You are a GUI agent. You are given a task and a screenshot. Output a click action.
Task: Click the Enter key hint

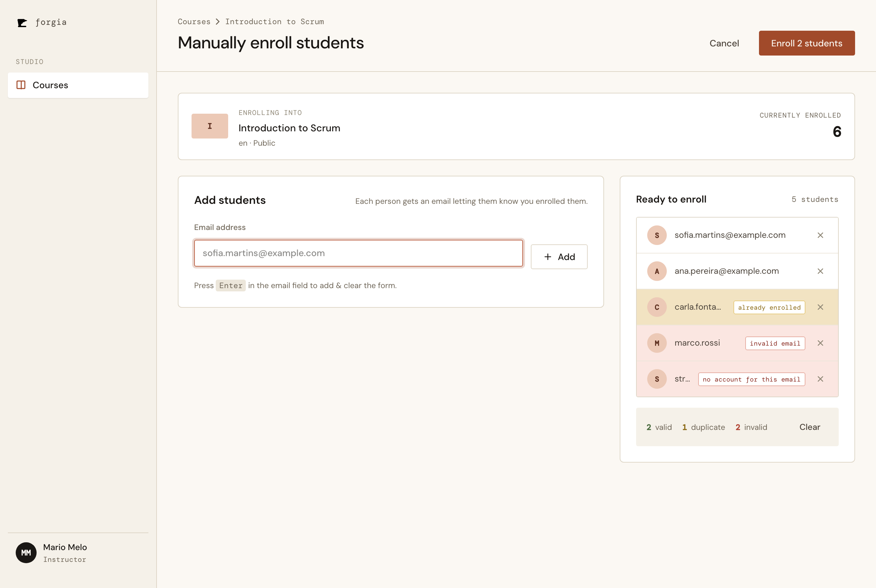click(x=231, y=286)
